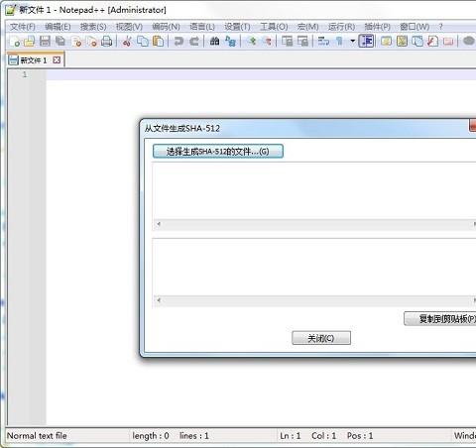
Task: Open the 视图(V) menu
Action: [129, 27]
